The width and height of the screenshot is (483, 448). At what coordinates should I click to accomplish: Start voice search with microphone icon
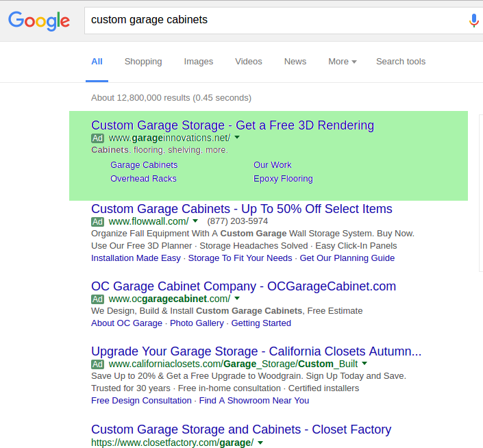tap(474, 21)
